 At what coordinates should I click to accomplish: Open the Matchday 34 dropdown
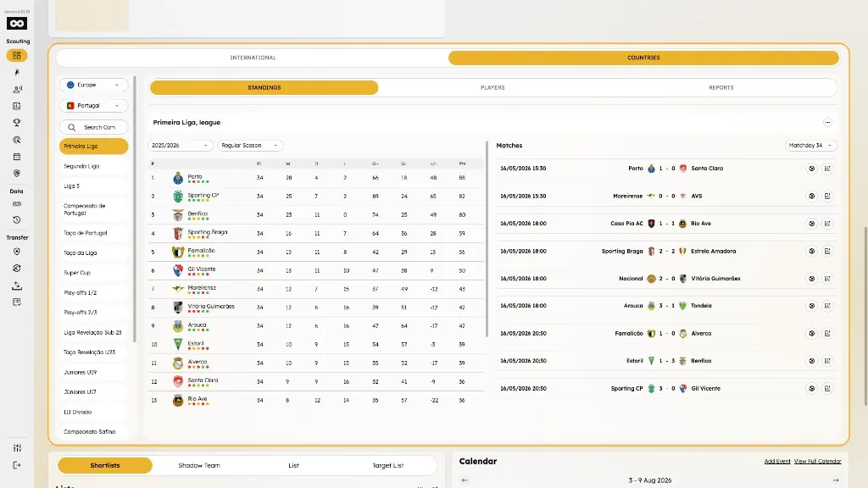[810, 146]
